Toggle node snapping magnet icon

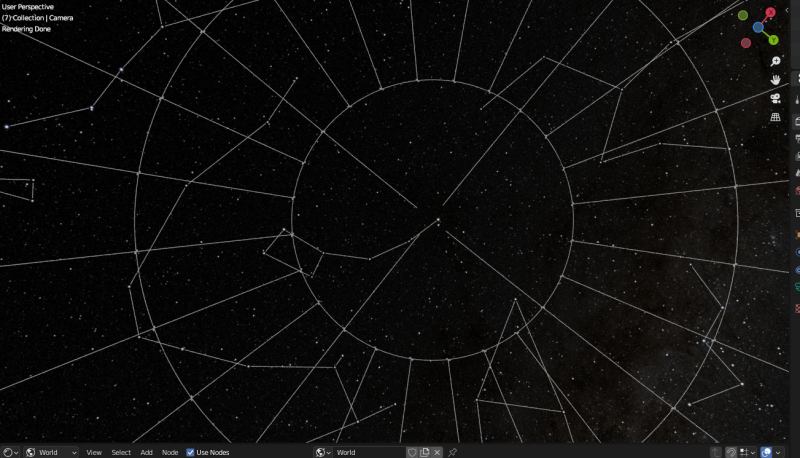[x=731, y=452]
